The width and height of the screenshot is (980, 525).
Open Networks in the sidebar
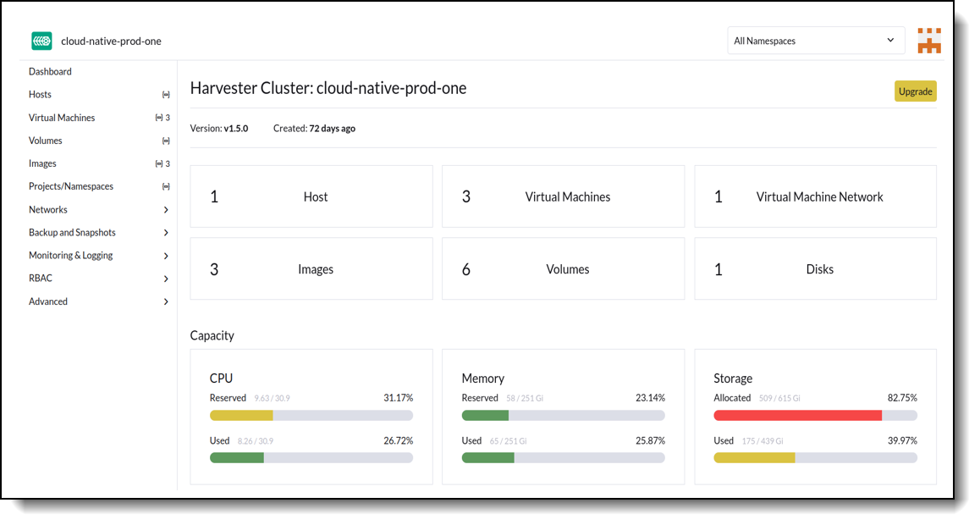click(48, 209)
